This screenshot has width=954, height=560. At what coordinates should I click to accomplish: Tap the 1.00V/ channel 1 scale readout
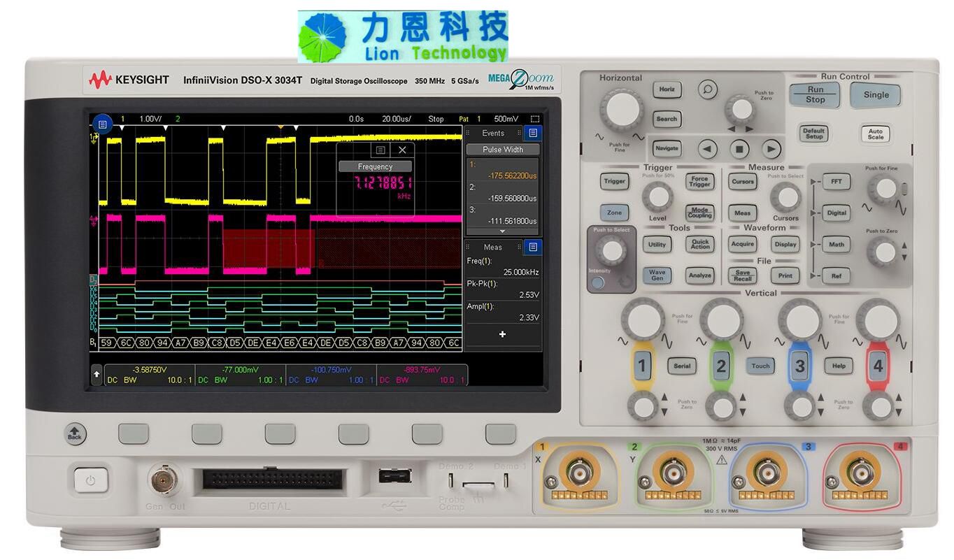[x=150, y=119]
